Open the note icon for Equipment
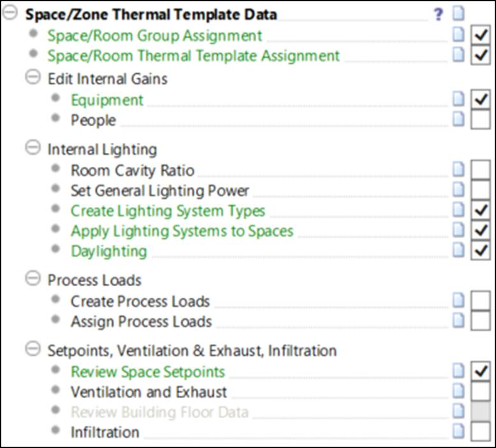Image resolution: width=496 pixels, height=448 pixels. (458, 99)
